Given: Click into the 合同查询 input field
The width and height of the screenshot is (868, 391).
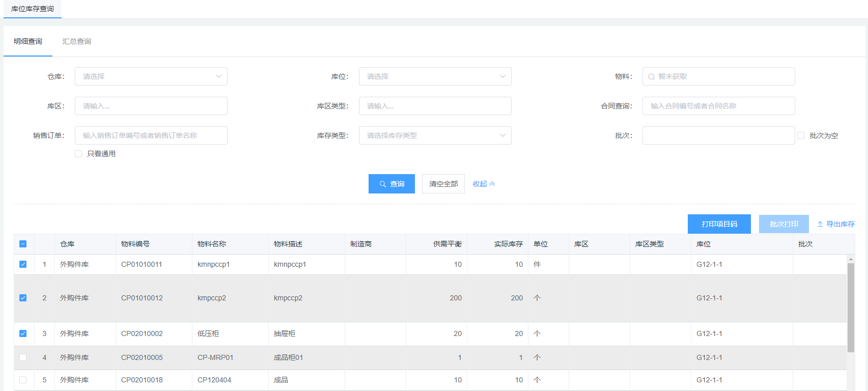Looking at the screenshot, I should point(718,106).
